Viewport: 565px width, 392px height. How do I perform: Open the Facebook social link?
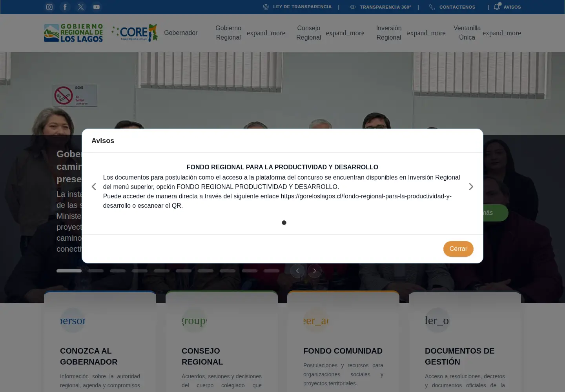[65, 7]
